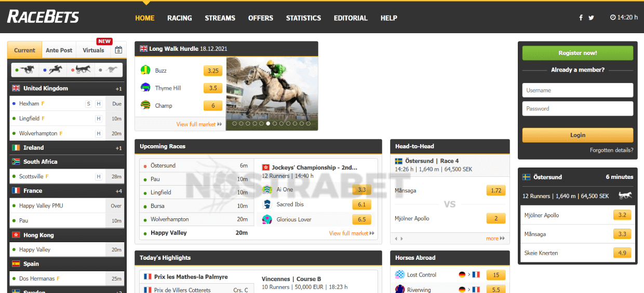Open more Head-to-Head link
Image resolution: width=644 pixels, height=293 pixels.
[x=495, y=239]
